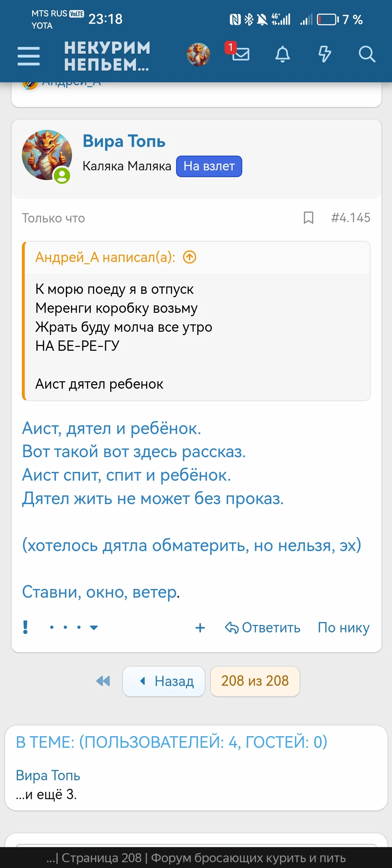Jump to first page with rewind control
This screenshot has width=392, height=868.
103,681
